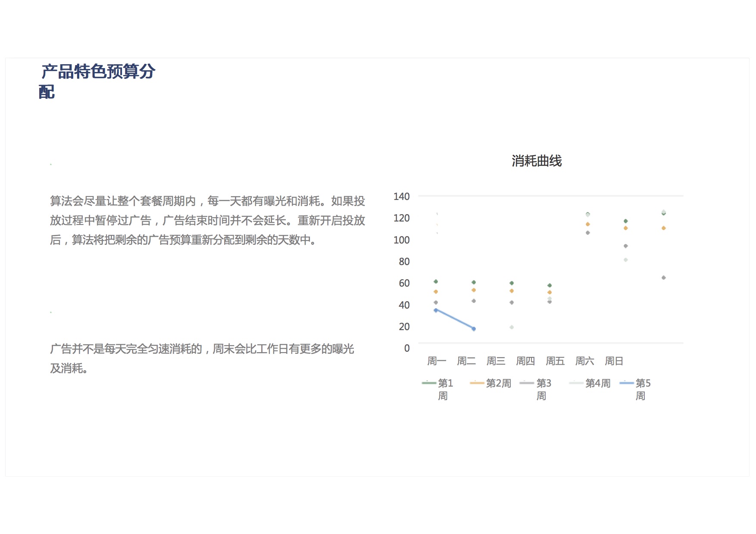Select the 周一 x-axis label
This screenshot has height=534, width=756.
tap(437, 361)
